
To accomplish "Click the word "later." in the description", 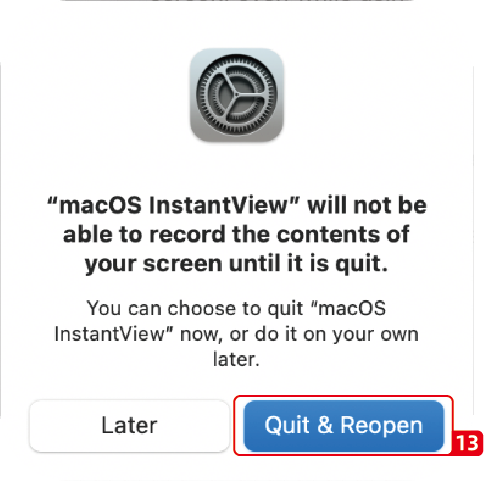I will (236, 359).
